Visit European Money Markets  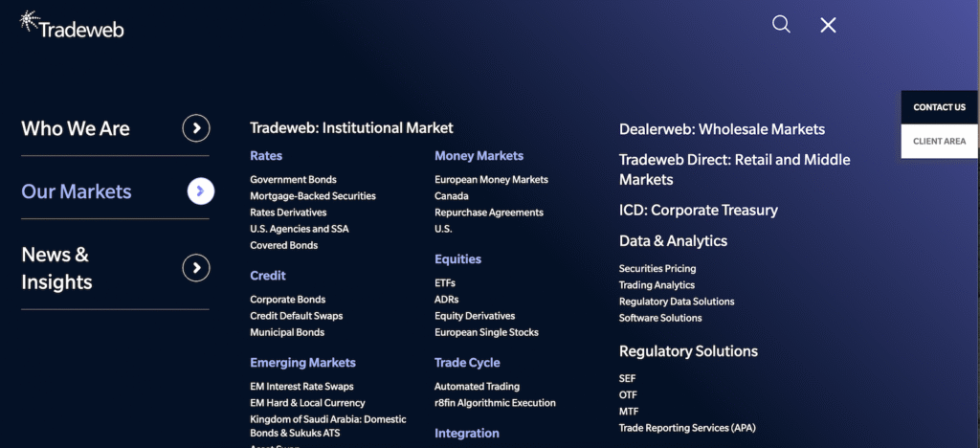click(x=491, y=179)
